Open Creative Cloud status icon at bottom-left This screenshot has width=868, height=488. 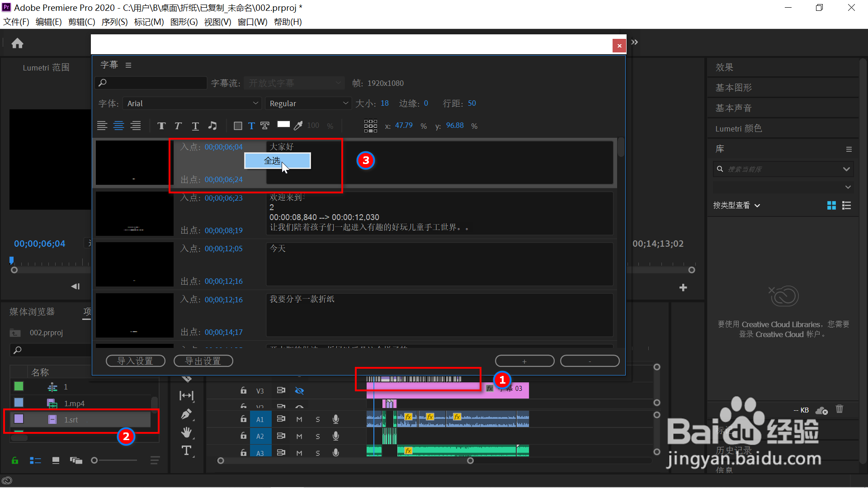[x=7, y=481]
